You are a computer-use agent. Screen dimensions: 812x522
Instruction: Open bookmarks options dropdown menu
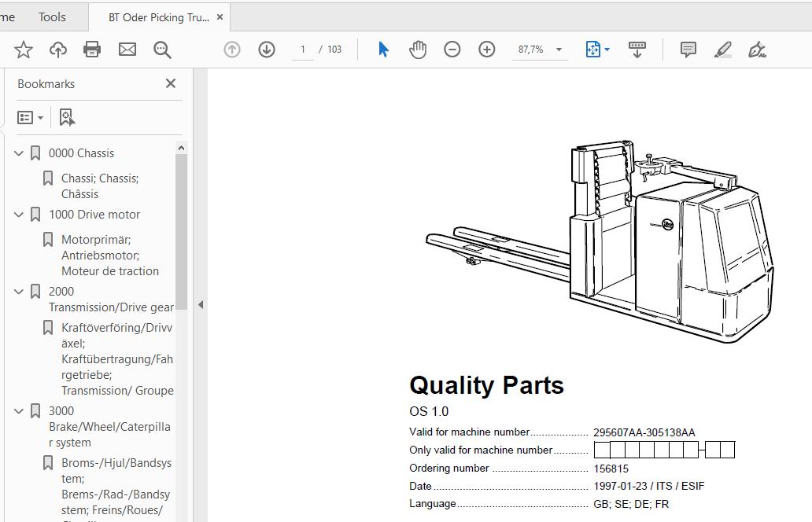tap(31, 117)
